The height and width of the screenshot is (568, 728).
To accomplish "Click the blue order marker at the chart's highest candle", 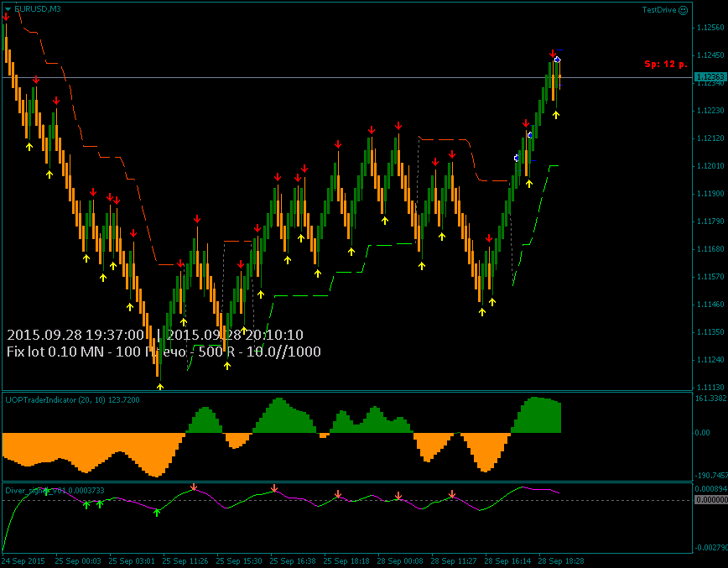I will [x=557, y=60].
